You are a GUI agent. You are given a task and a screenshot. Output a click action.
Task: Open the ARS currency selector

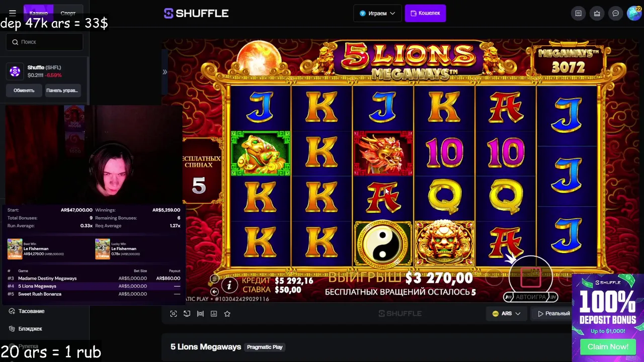506,313
